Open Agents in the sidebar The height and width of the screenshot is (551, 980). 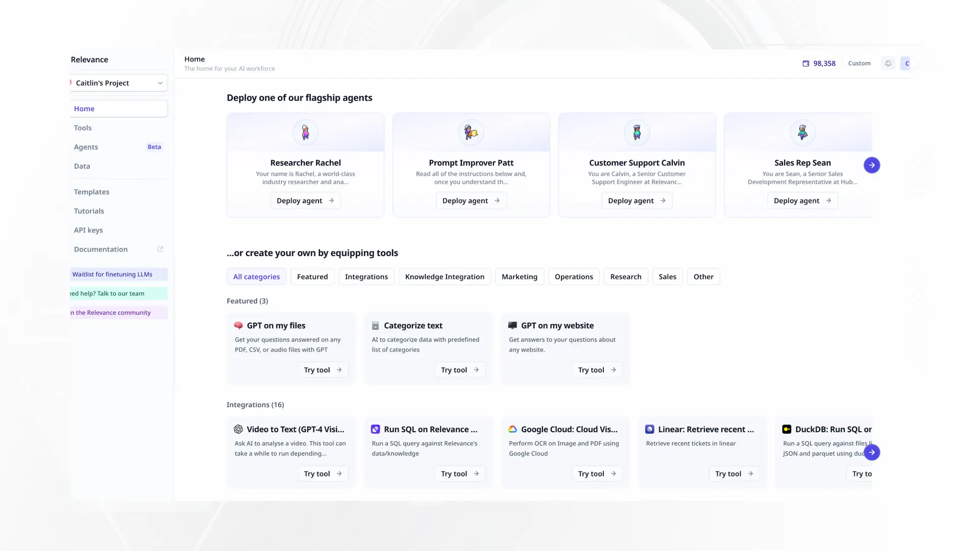86,147
